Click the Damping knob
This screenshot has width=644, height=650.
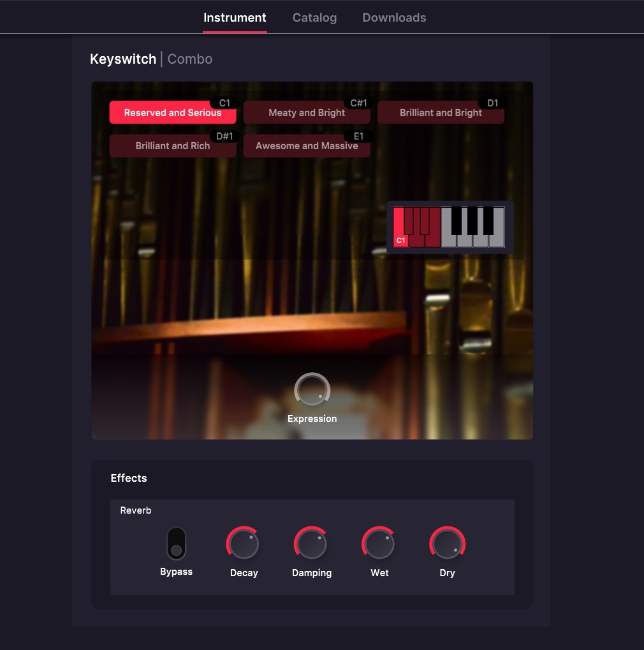click(311, 544)
